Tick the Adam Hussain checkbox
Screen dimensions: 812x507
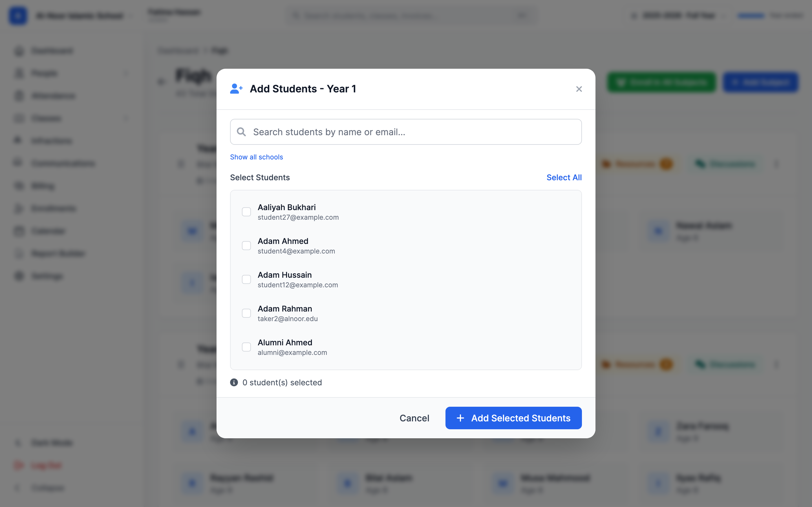(x=246, y=279)
